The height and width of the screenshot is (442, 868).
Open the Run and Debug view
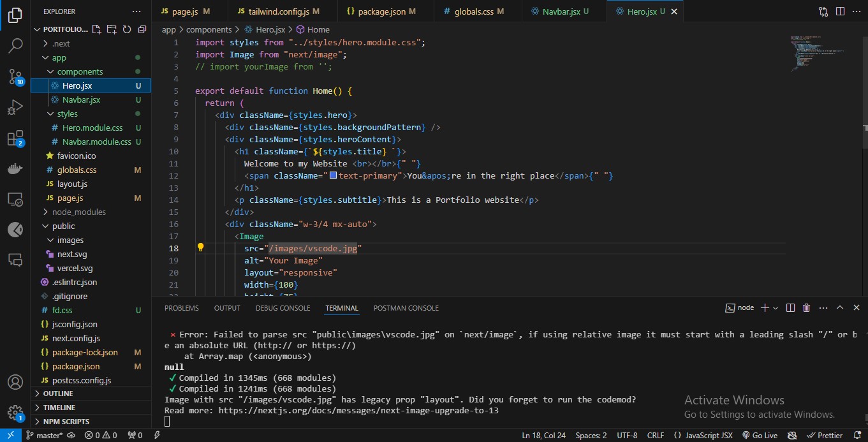point(15,107)
